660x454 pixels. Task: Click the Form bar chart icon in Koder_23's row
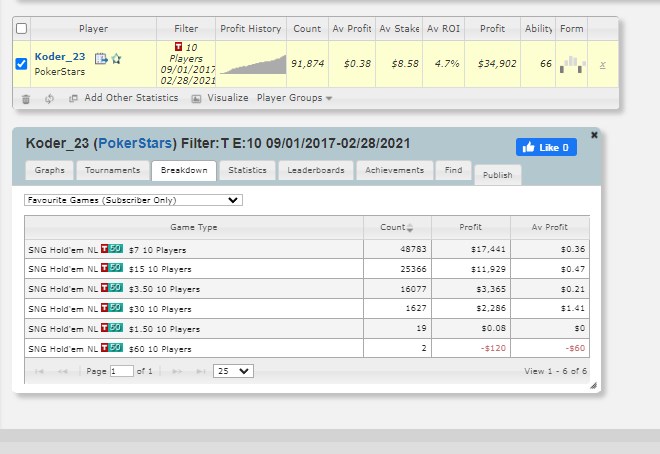(572, 64)
